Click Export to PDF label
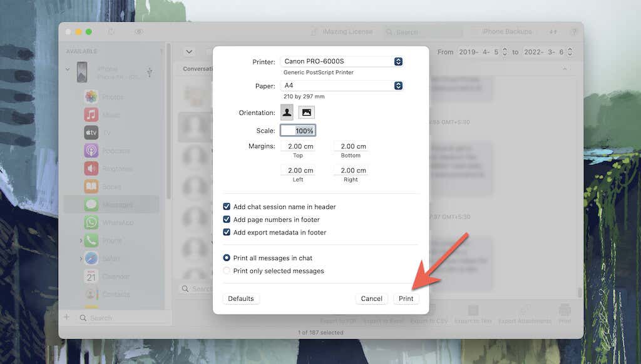Viewport: 641px width, 364px height. coord(338,321)
